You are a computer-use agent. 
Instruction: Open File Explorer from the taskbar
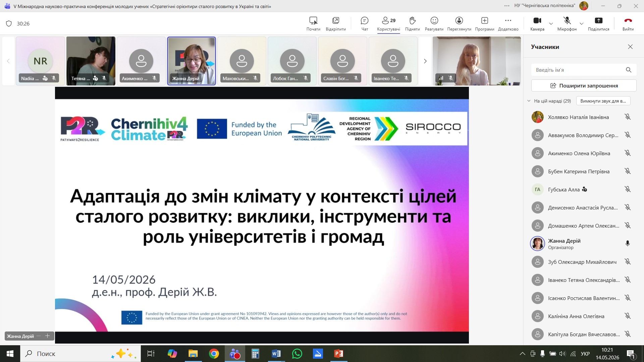point(193,354)
